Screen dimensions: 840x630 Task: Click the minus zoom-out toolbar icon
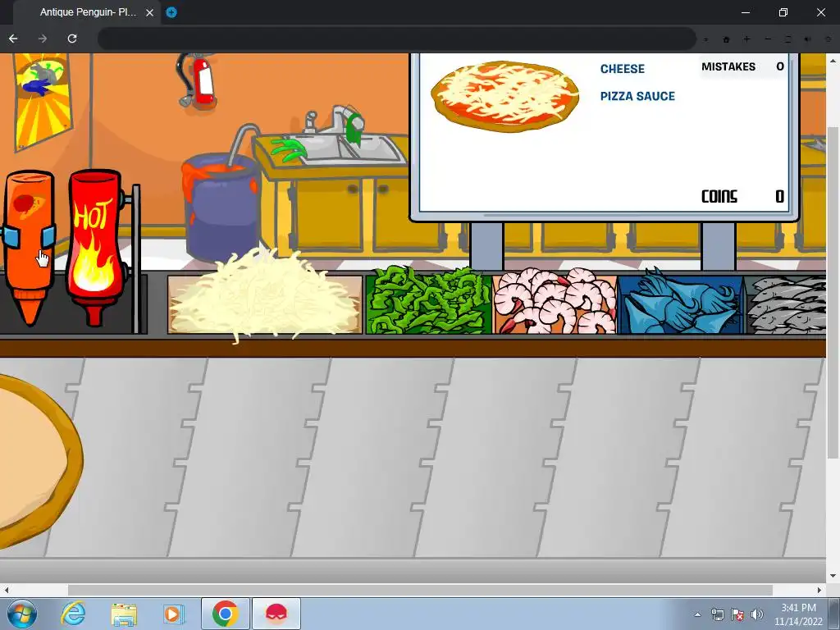point(768,39)
